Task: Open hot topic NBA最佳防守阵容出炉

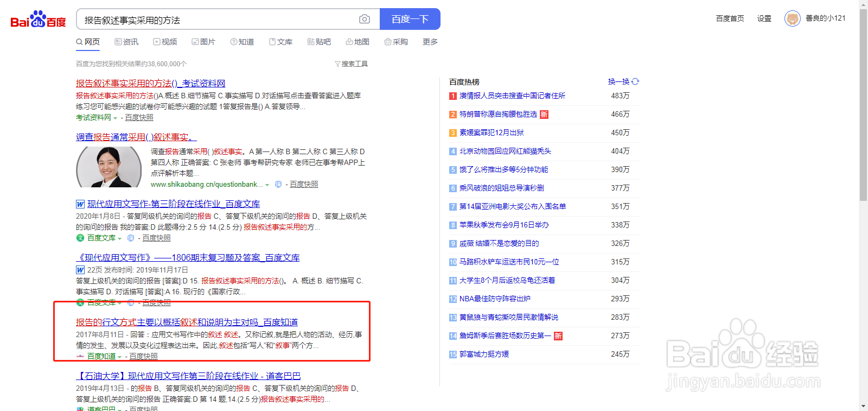Action: [x=495, y=299]
